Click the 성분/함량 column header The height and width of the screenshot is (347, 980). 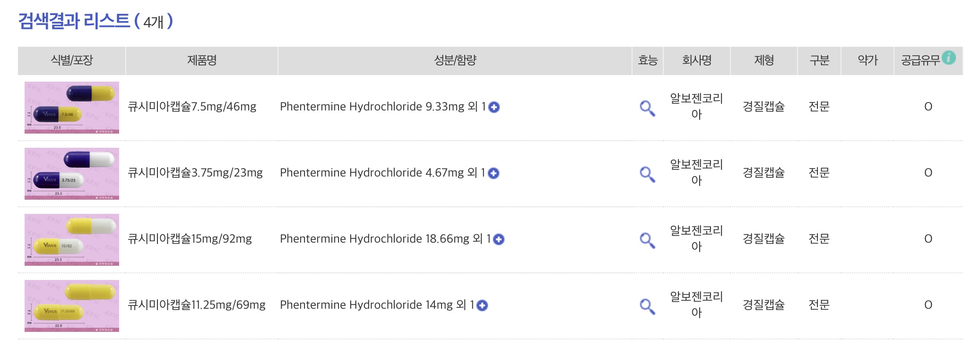tap(455, 60)
